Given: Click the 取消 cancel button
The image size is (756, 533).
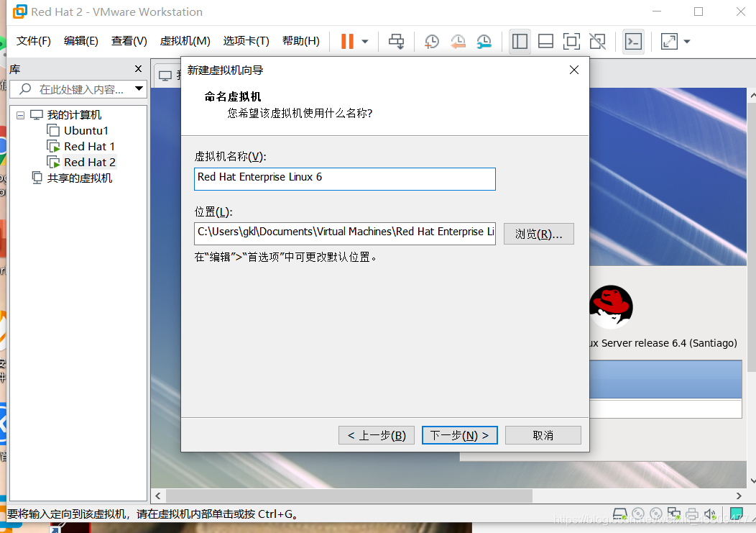Looking at the screenshot, I should 543,435.
